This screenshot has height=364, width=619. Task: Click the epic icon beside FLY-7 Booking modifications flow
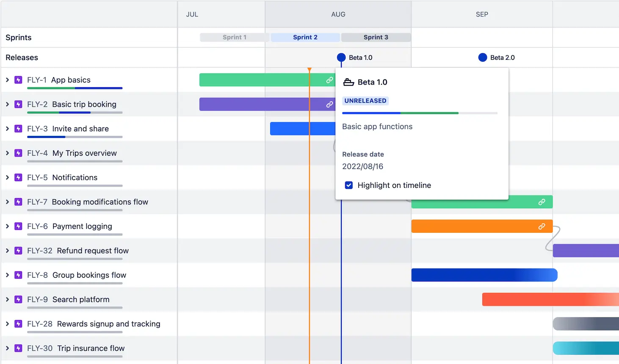click(18, 202)
